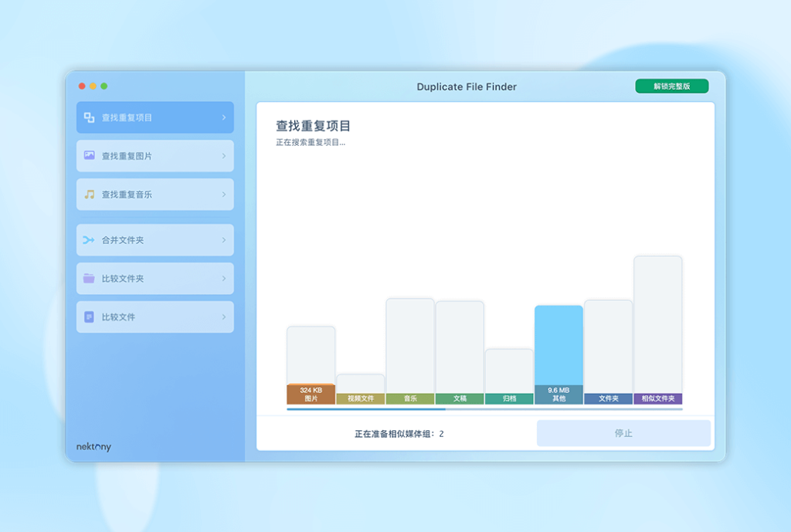
Task: Click the 解锁完整版 unlock button
Action: (x=671, y=86)
